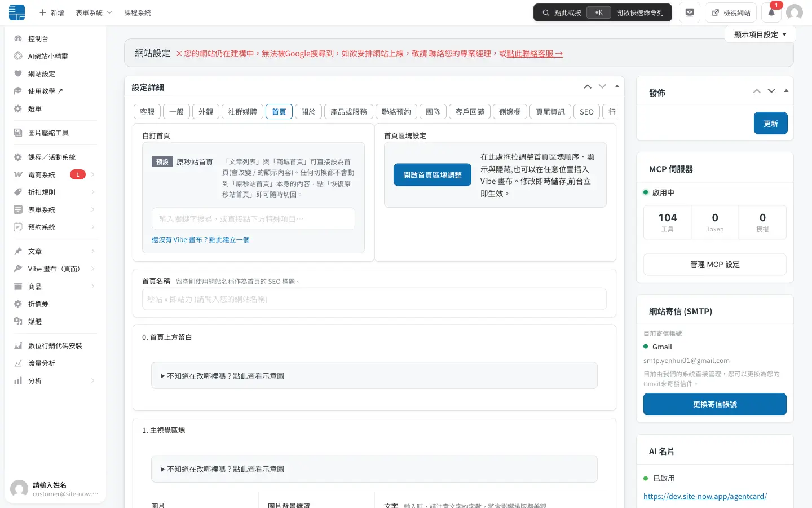
Task: Move 設定詳細 panel up arrow
Action: [588, 86]
